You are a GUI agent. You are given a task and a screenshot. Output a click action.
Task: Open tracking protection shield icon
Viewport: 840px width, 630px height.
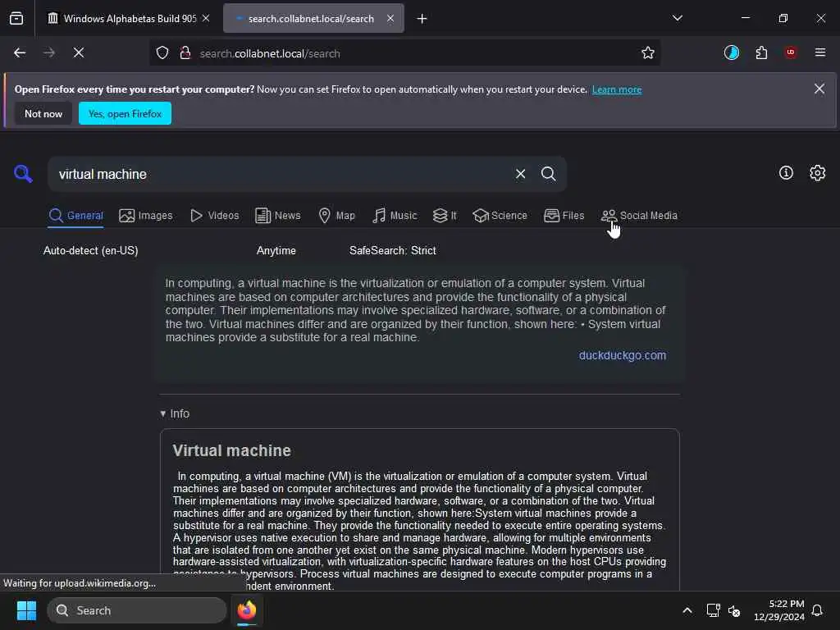162,52
